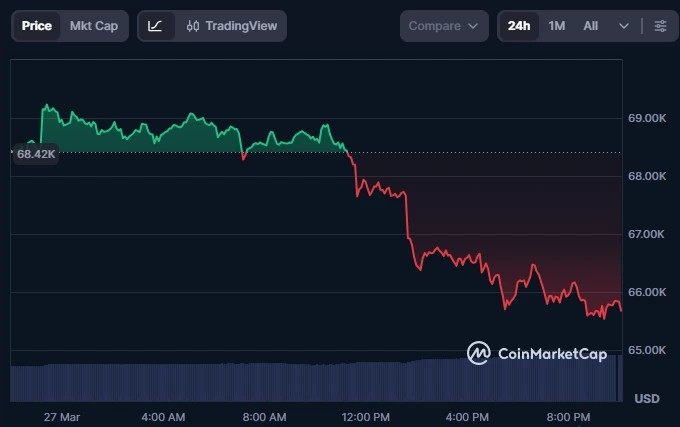The width and height of the screenshot is (680, 427).
Task: Select the 1M time range
Action: pyautogui.click(x=557, y=26)
